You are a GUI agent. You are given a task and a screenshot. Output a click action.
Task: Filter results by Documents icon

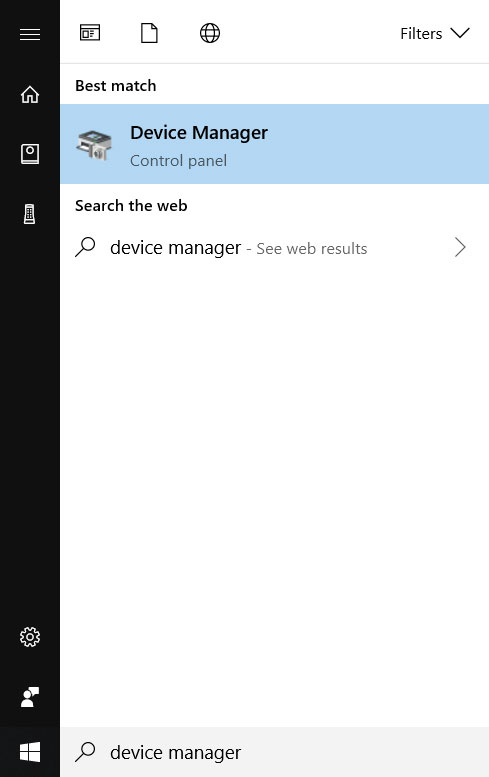point(149,33)
